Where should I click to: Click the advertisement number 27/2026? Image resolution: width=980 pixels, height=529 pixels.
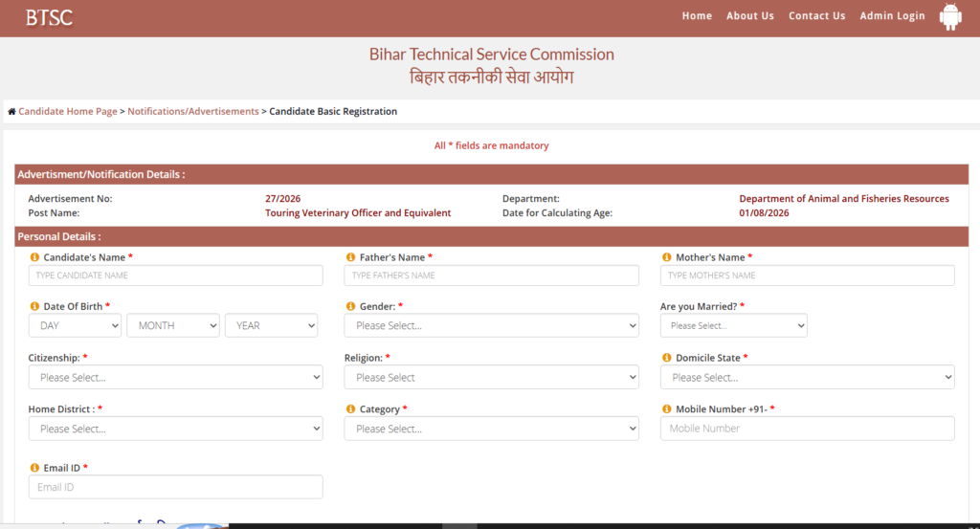282,199
